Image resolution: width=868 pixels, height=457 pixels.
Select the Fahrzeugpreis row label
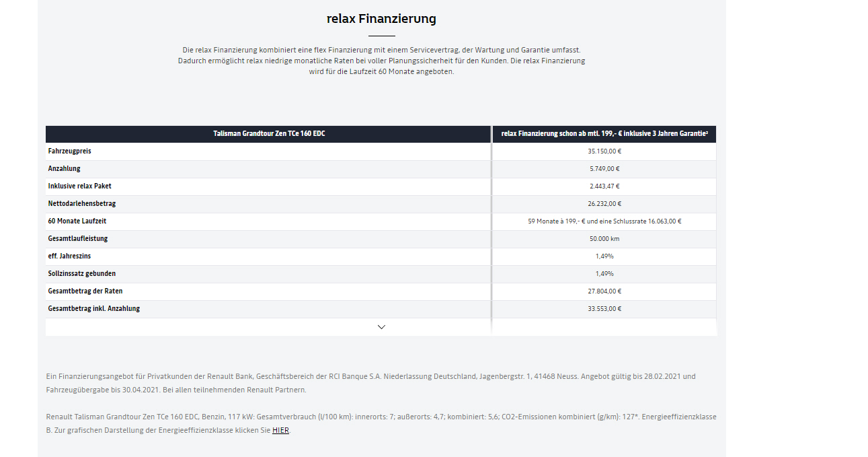pyautogui.click(x=70, y=151)
